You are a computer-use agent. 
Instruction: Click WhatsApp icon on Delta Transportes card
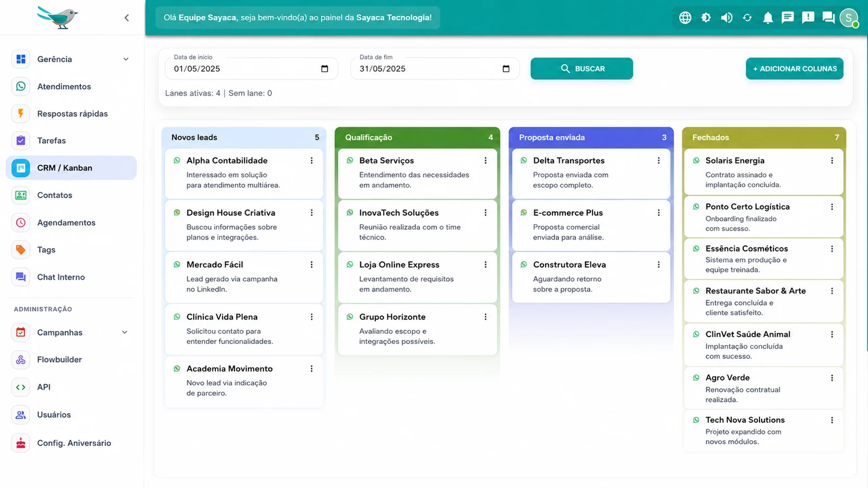pyautogui.click(x=524, y=160)
